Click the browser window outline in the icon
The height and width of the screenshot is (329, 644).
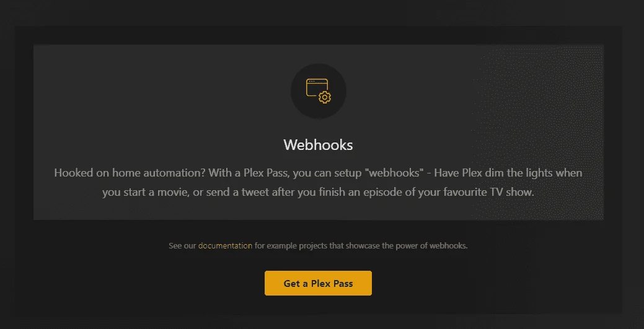316,87
